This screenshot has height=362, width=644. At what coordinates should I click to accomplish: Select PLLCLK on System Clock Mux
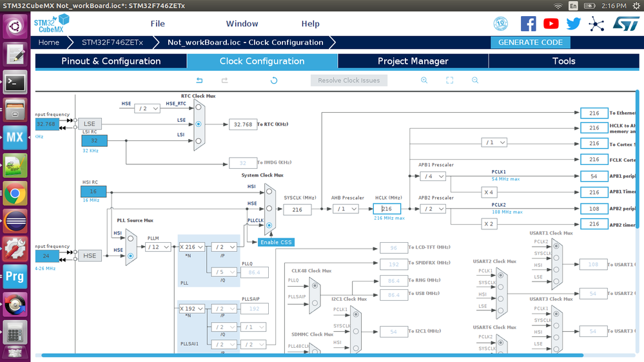click(269, 225)
